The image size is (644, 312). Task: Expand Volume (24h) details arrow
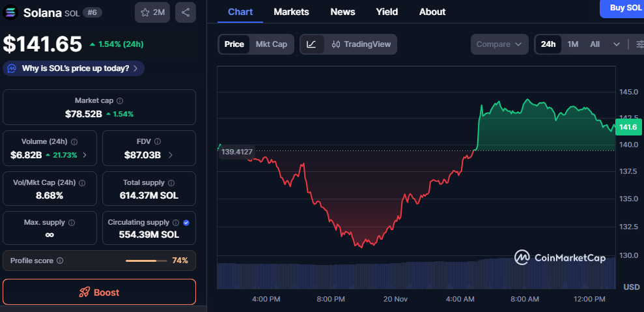pos(85,155)
